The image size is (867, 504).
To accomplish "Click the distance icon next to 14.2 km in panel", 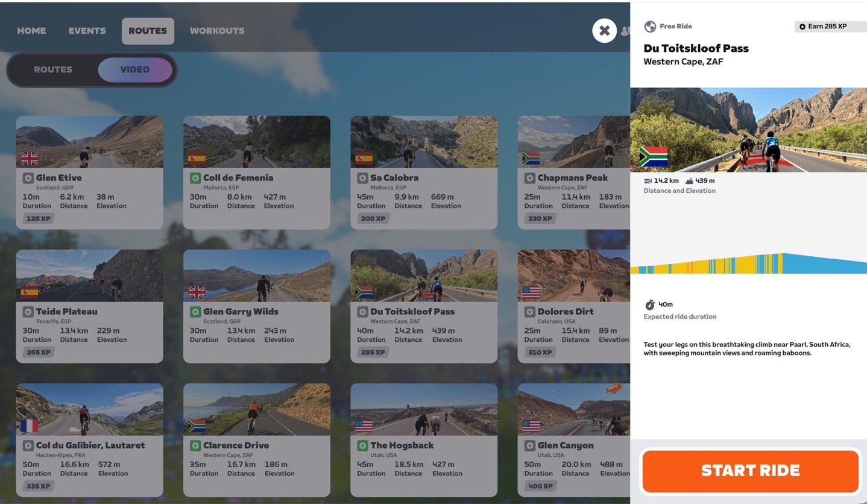I will tap(648, 181).
